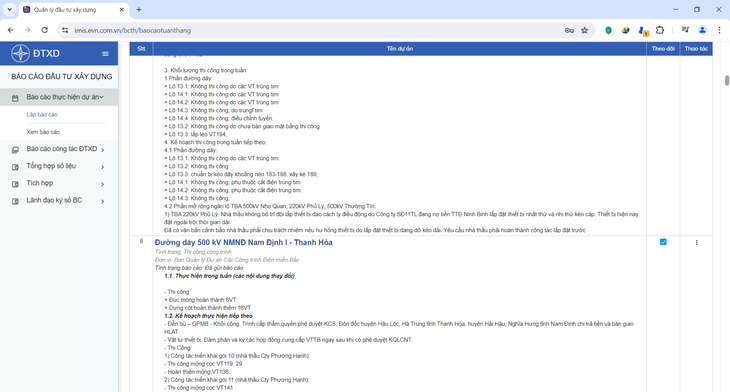Expand the Tích hợp menu item
This screenshot has height=392, width=730.
[x=59, y=183]
